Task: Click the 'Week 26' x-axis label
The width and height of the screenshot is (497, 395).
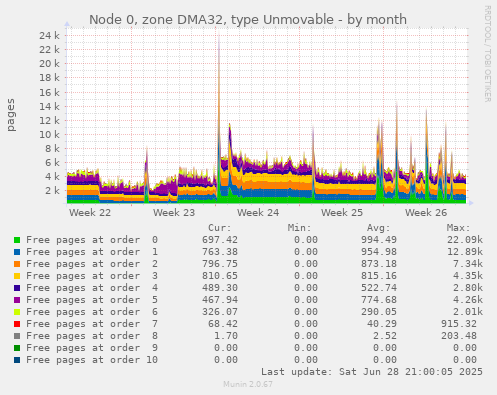Action: pos(426,213)
